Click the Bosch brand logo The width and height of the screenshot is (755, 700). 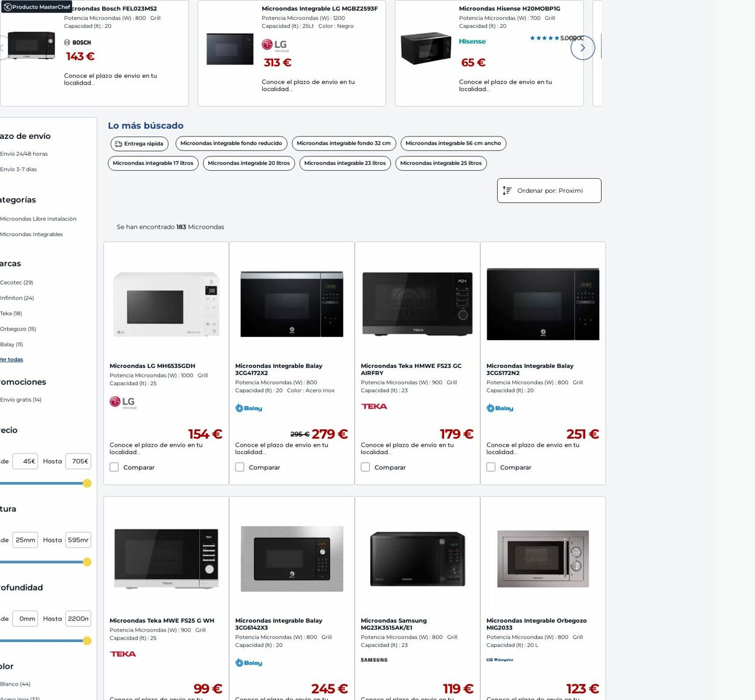tap(77, 42)
